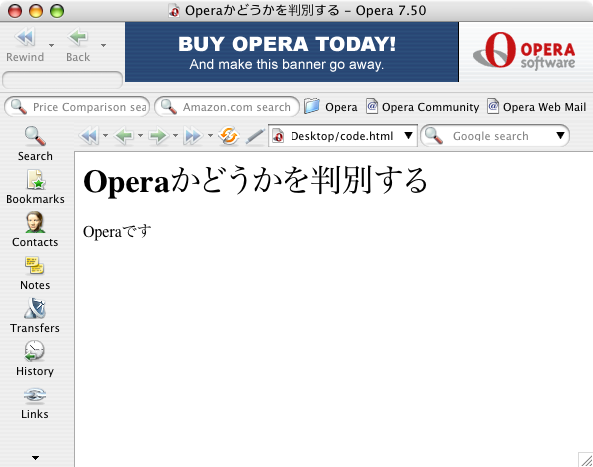The image size is (593, 467).
Task: Open the History panel in sidebar
Action: [x=35, y=358]
